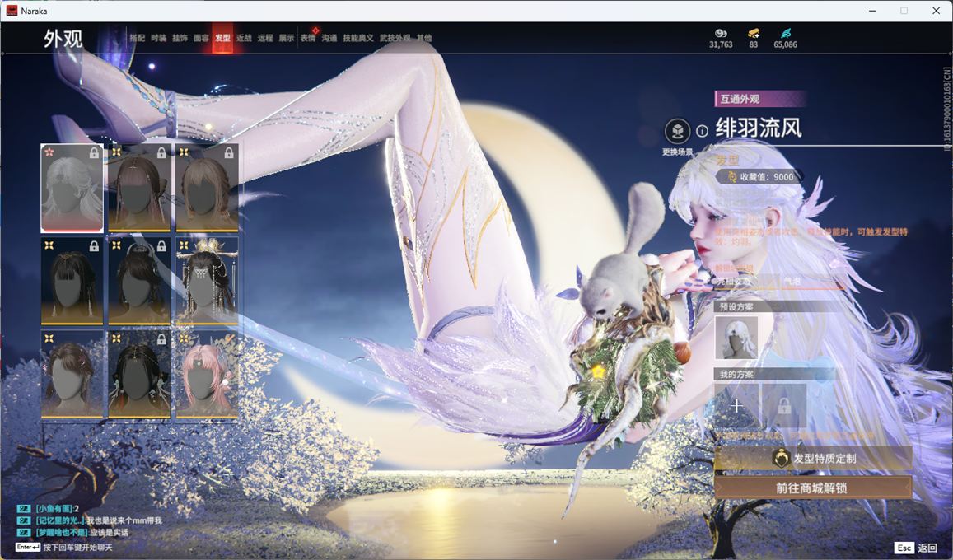Select the preset hairstyle under 预设方案

(736, 338)
